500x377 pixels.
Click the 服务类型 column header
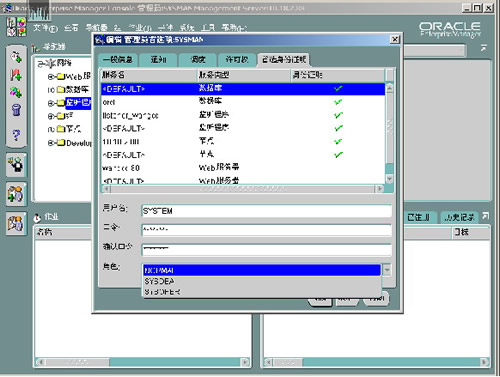click(x=244, y=75)
